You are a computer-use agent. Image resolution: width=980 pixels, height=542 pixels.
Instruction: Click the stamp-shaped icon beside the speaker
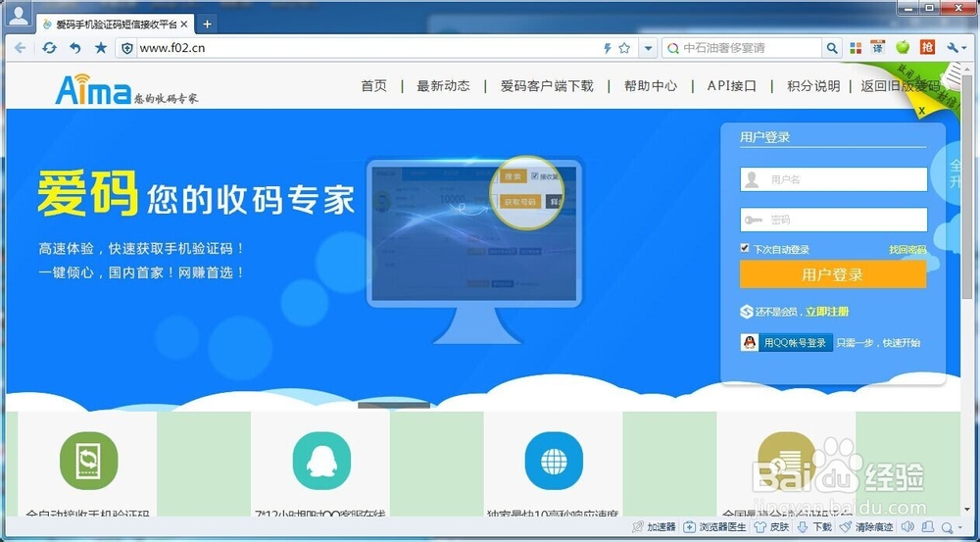929,527
